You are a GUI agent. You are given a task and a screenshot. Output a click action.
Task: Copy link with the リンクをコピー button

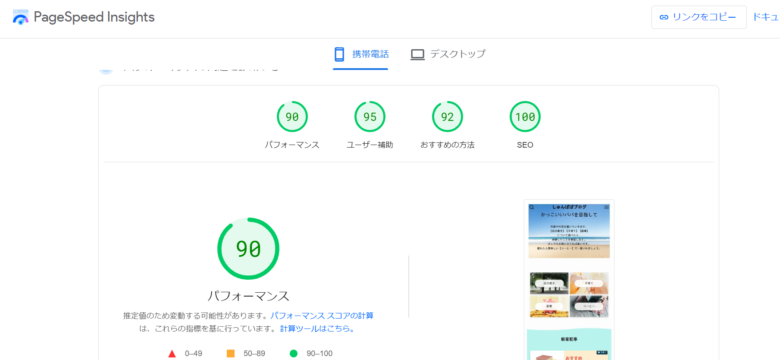(699, 17)
